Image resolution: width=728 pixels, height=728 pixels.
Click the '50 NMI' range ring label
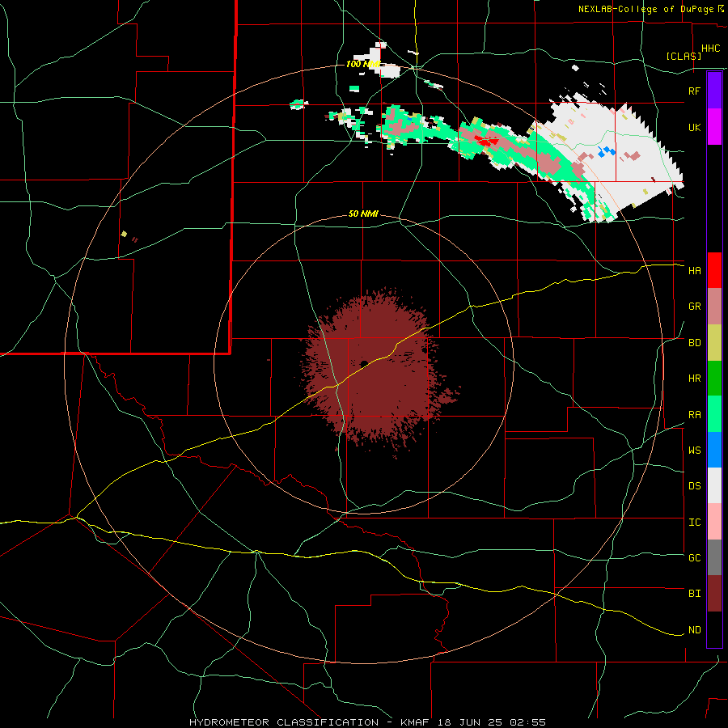(363, 214)
